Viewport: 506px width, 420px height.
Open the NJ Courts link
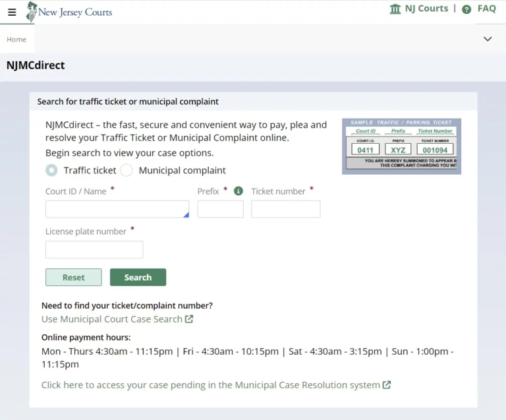click(x=426, y=9)
